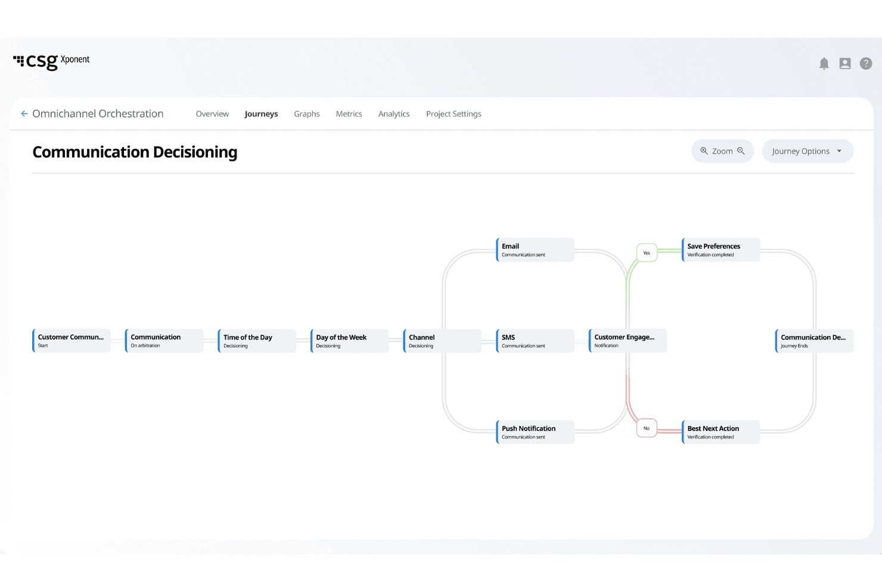Click the notification bell icon
This screenshot has width=882, height=588.
[824, 64]
